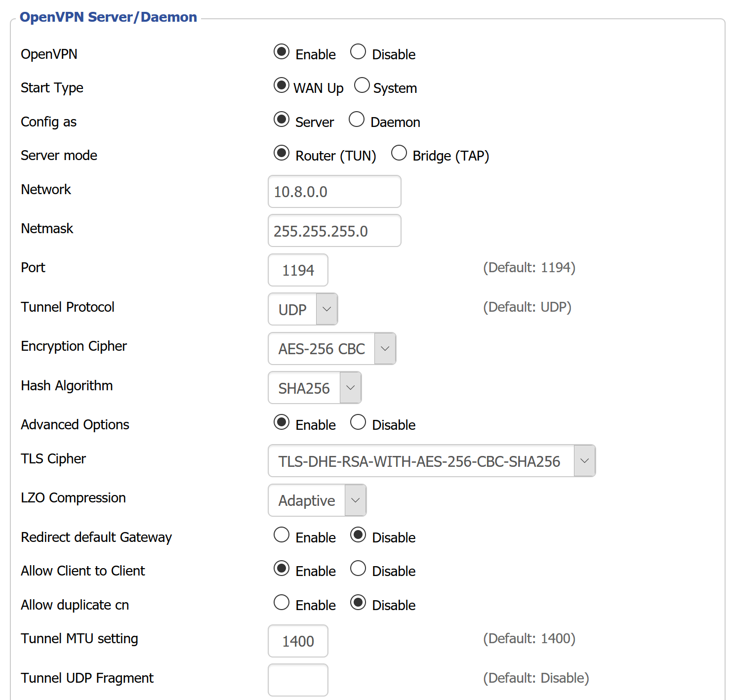732x700 pixels.
Task: Open the Hash Algorithm SHA256 dropdown
Action: [x=315, y=388]
